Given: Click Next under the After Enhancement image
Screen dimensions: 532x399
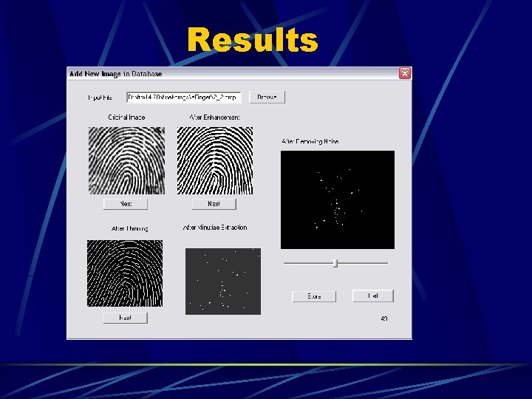Looking at the screenshot, I should 214,204.
